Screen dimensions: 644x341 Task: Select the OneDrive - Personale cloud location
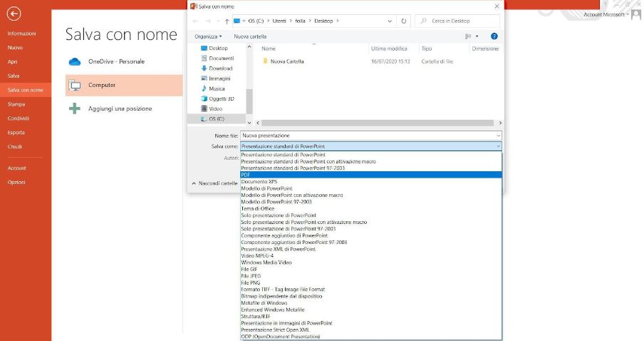pos(116,61)
